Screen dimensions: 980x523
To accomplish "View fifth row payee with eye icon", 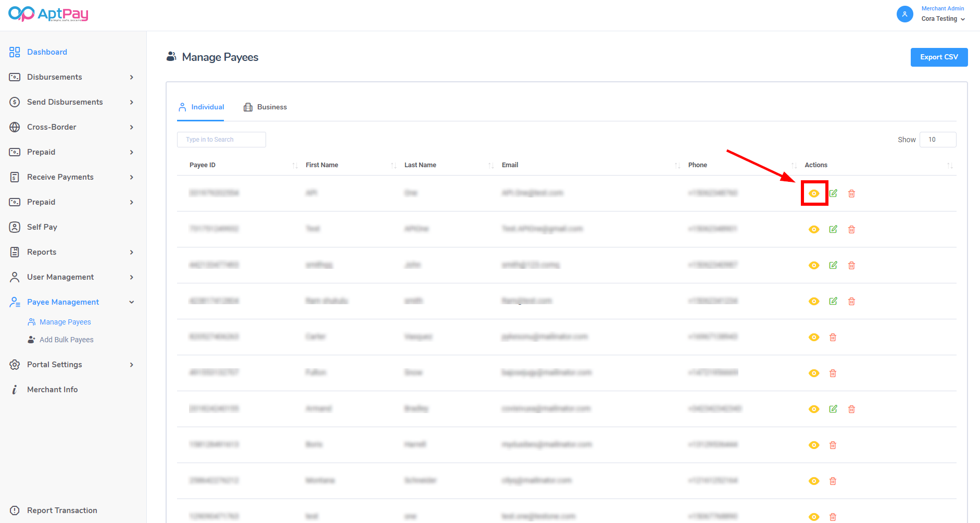I will click(x=814, y=337).
